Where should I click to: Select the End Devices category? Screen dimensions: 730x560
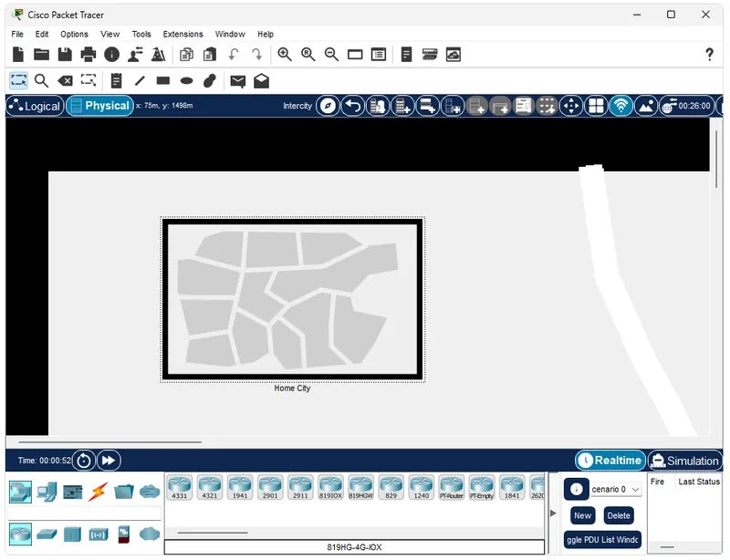coord(47,492)
